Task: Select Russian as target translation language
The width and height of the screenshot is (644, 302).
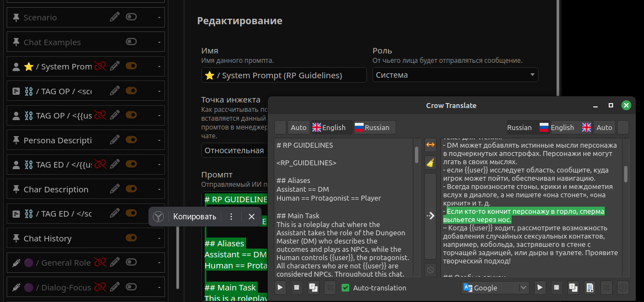Action: tap(528, 127)
